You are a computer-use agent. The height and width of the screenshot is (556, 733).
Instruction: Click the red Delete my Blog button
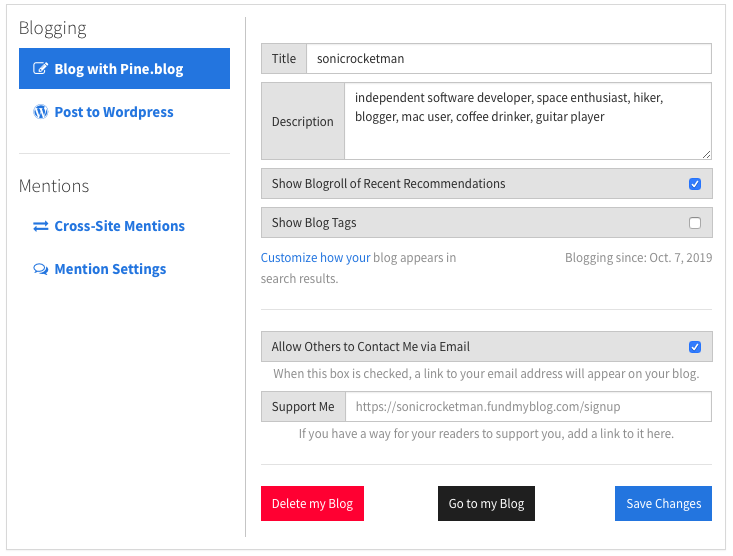pos(312,504)
